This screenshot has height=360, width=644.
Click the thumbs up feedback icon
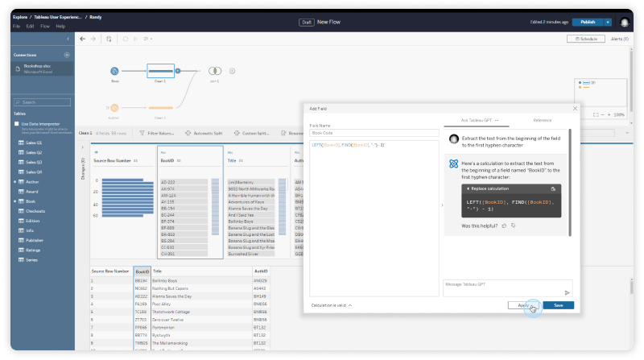coord(504,226)
